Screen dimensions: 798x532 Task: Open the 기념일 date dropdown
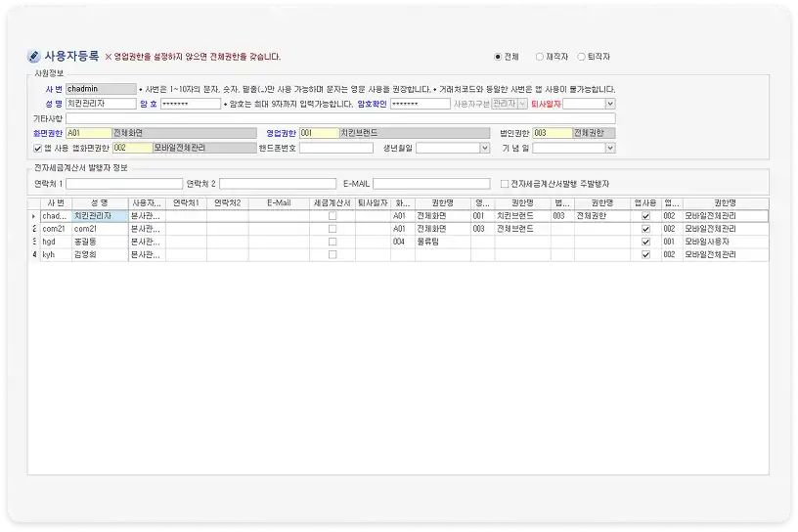(610, 148)
